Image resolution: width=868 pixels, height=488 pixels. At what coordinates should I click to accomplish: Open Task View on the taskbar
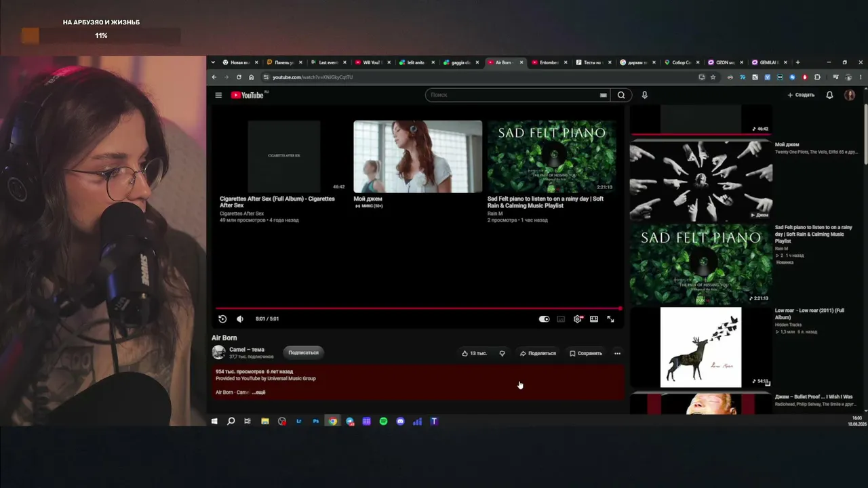pyautogui.click(x=248, y=422)
